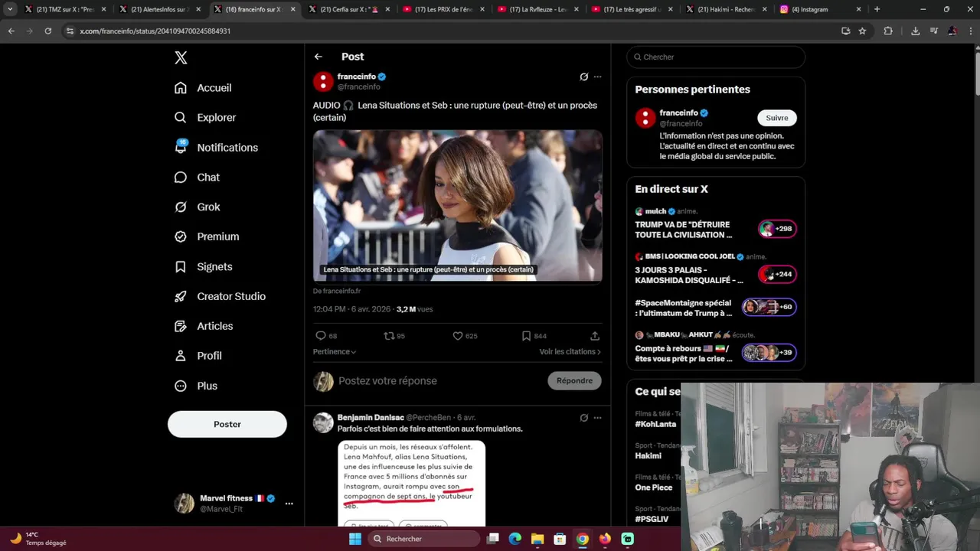Viewport: 980px width, 551px height.
Task: Open browser extensions puzzle icon
Action: (x=888, y=31)
